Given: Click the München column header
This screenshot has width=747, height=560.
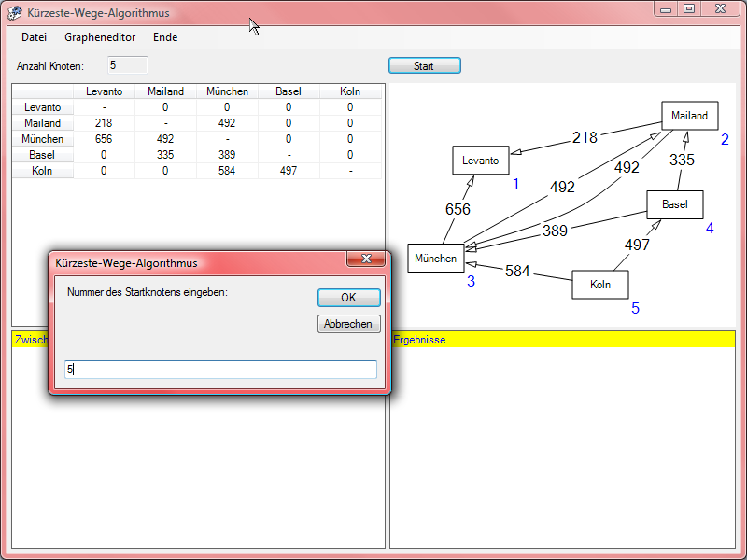Looking at the screenshot, I should 227,91.
